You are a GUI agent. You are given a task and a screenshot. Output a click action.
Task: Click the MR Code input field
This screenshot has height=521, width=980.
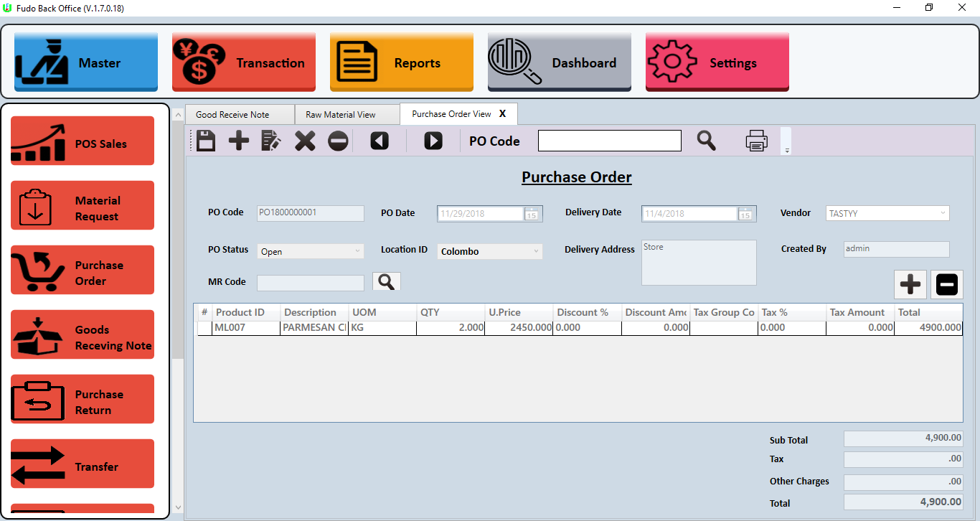311,283
